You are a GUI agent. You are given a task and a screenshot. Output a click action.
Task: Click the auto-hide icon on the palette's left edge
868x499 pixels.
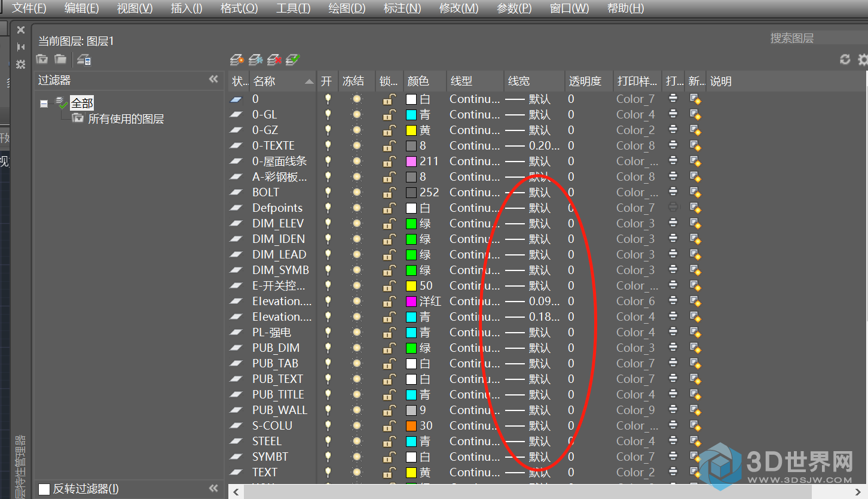21,47
